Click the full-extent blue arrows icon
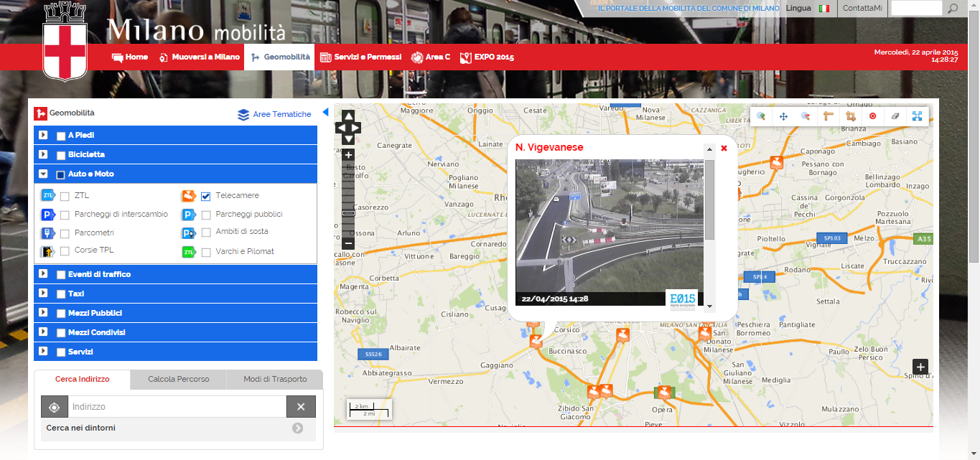 click(917, 116)
